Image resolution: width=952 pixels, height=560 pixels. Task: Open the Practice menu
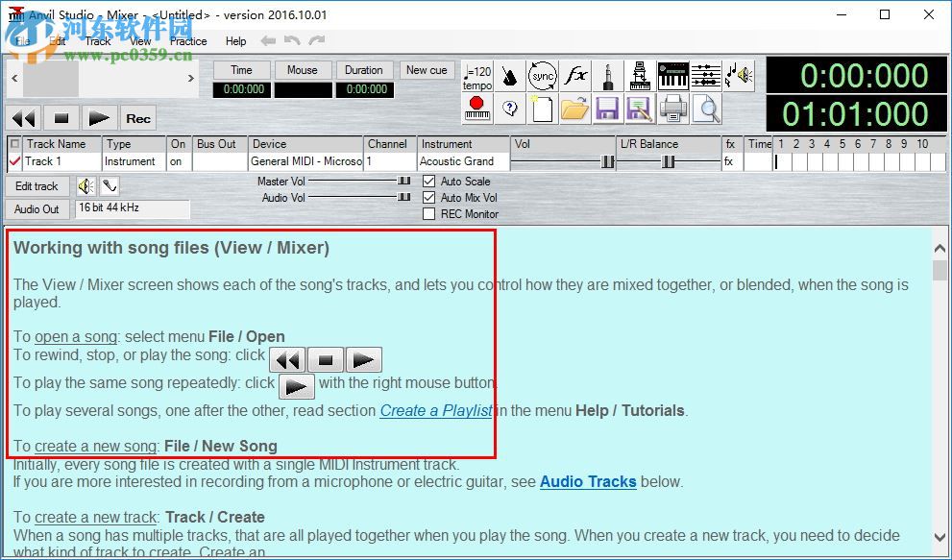(188, 41)
